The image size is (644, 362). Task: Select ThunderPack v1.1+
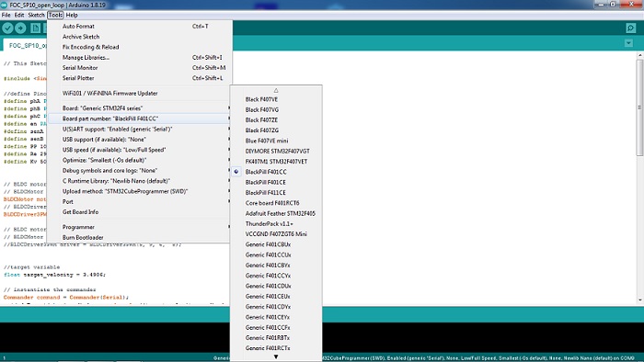point(276,224)
